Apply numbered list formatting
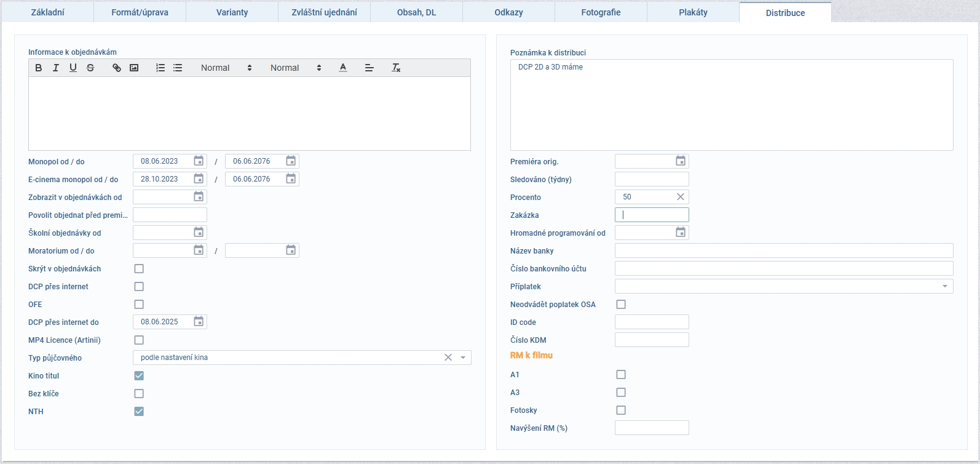Screen dimensions: 980x464 click(160, 68)
